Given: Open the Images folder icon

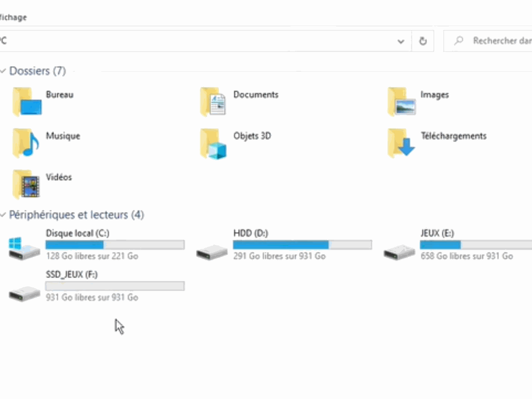Looking at the screenshot, I should point(401,102).
